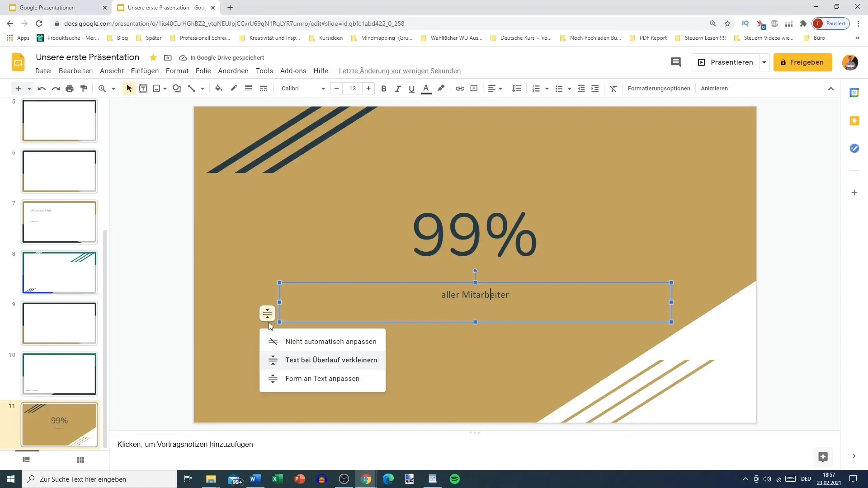Click the autofit options button beside text box
Screen dimensions: 868x488
click(x=267, y=313)
